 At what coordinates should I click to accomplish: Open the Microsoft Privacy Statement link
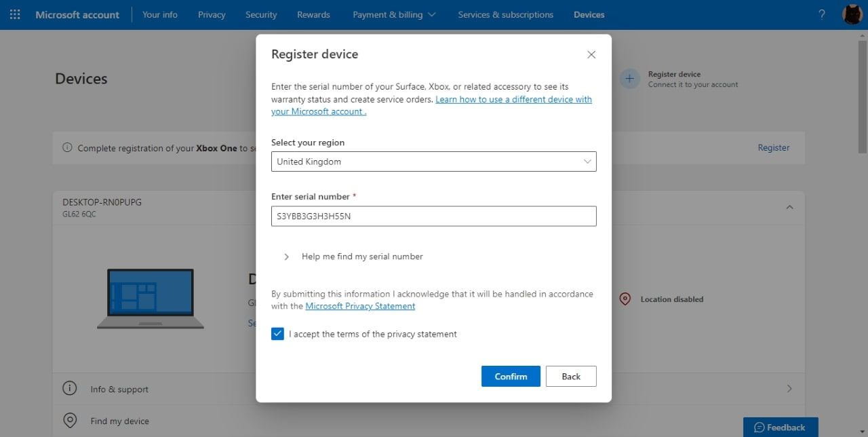(360, 306)
